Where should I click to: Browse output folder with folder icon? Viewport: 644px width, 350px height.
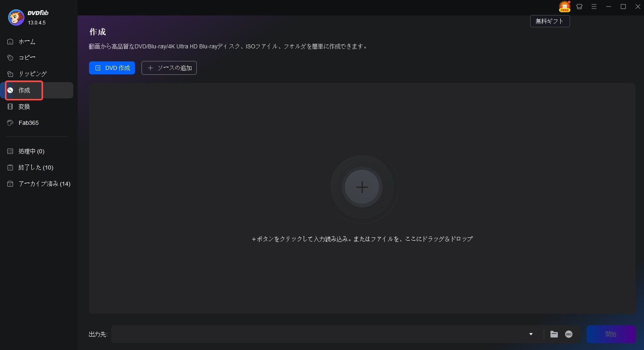pos(554,334)
